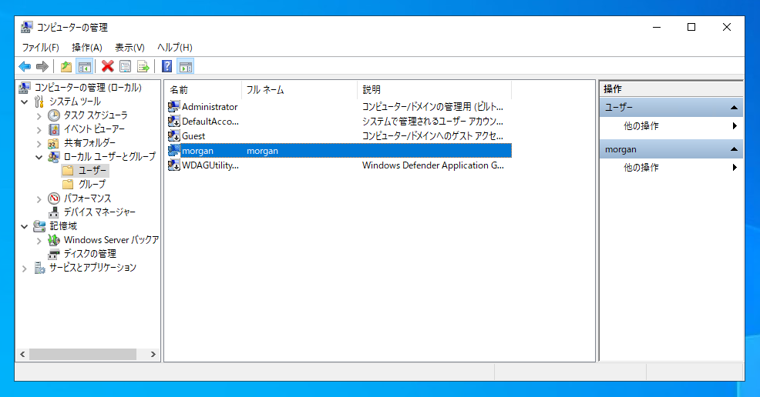
Task: Open the 操作(A) menu
Action: 87,47
